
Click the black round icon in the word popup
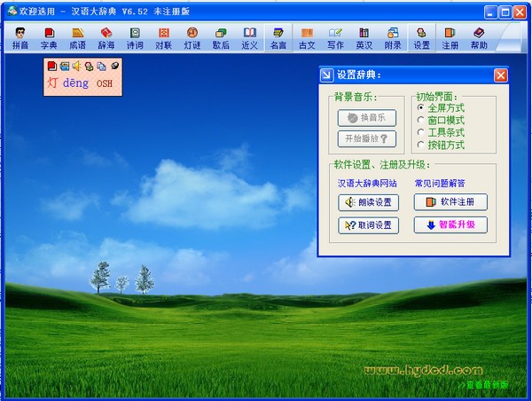coord(115,66)
